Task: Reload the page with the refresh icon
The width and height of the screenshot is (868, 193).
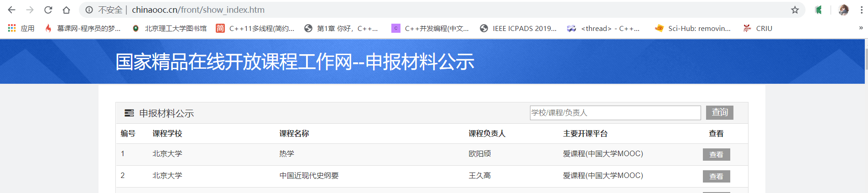Action: pyautogui.click(x=48, y=10)
